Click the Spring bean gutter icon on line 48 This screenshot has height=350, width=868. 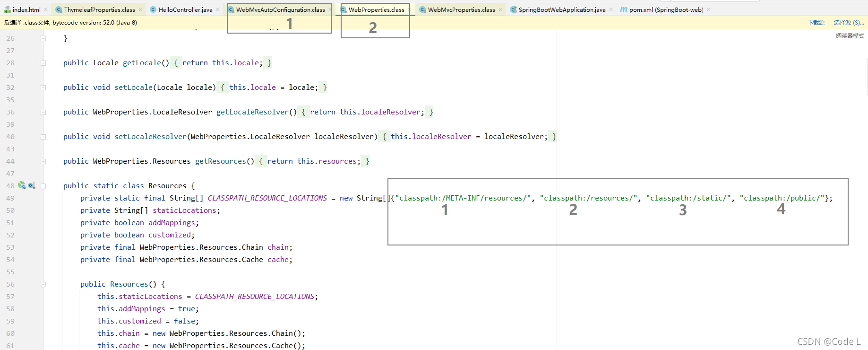tap(22, 185)
